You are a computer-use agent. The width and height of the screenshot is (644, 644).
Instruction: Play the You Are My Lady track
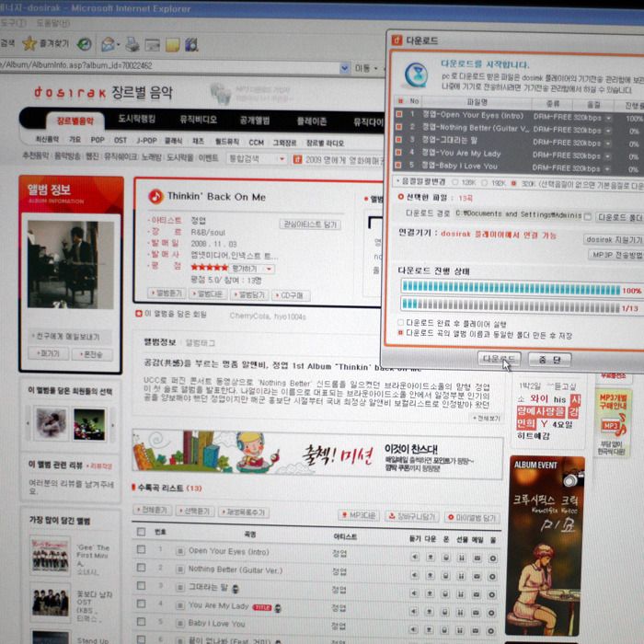(x=414, y=611)
